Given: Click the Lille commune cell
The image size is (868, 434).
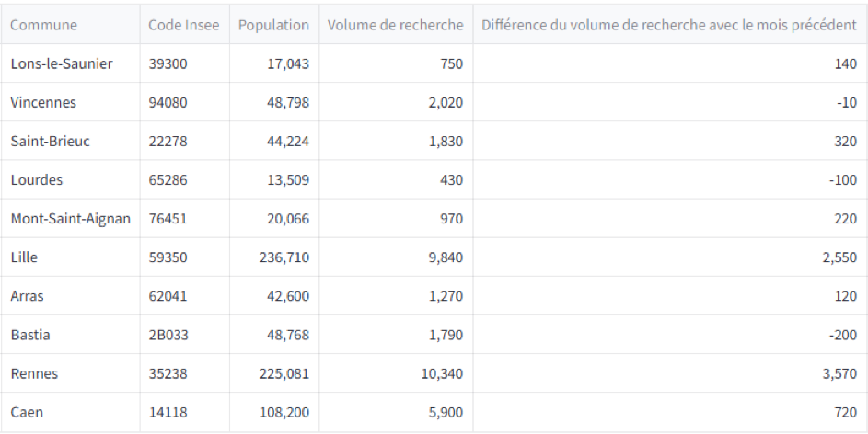Looking at the screenshot, I should click(25, 257).
